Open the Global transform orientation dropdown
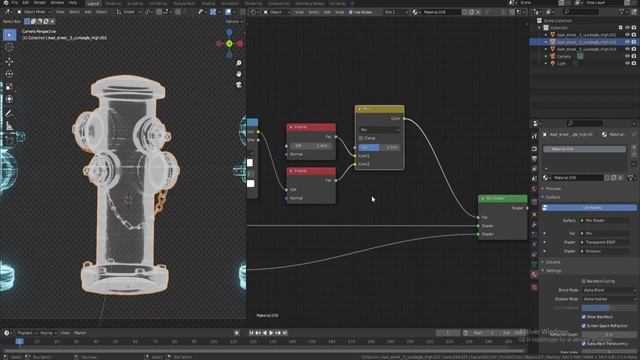Image resolution: width=640 pixels, height=360 pixels. tap(128, 12)
